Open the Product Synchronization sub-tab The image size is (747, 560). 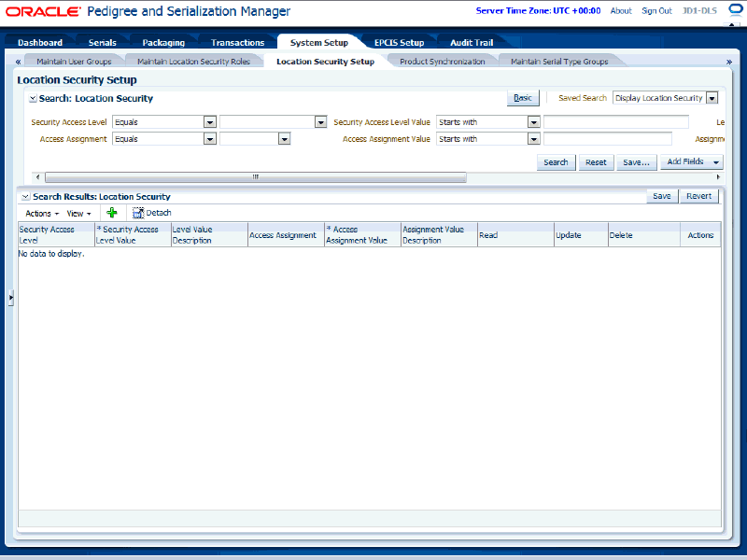point(442,62)
